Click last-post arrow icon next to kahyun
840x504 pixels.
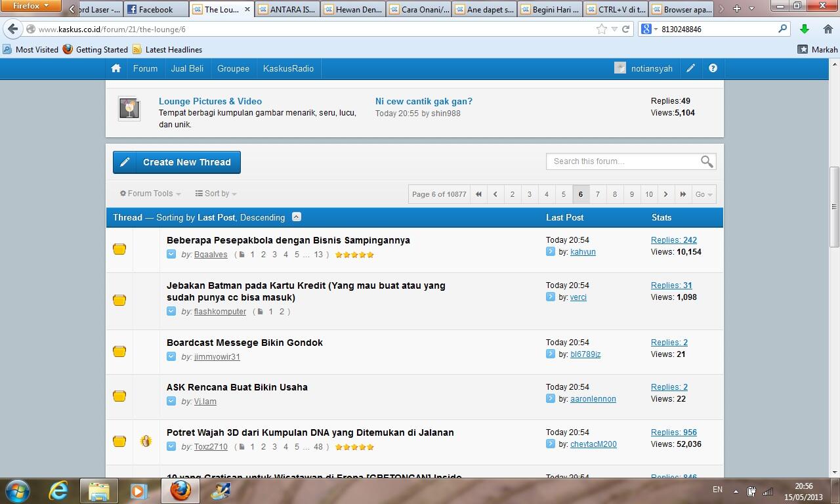click(x=551, y=251)
